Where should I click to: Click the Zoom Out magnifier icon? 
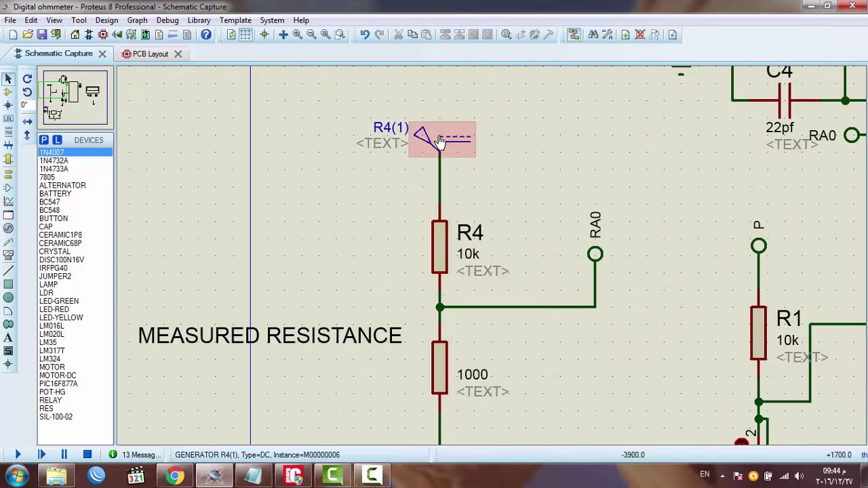click(x=311, y=35)
